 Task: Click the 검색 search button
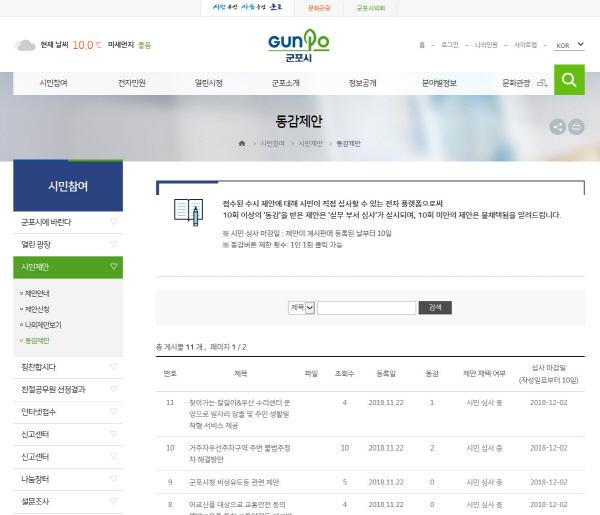(434, 307)
